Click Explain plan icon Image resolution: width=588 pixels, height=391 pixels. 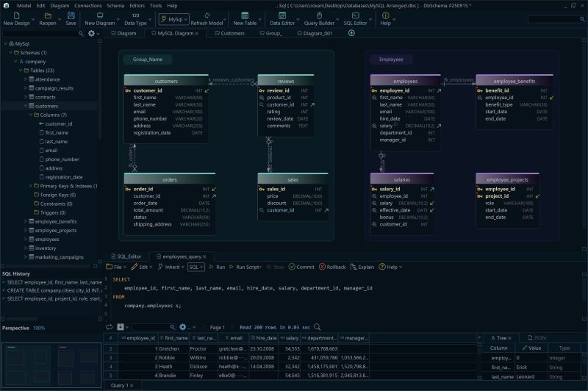354,267
